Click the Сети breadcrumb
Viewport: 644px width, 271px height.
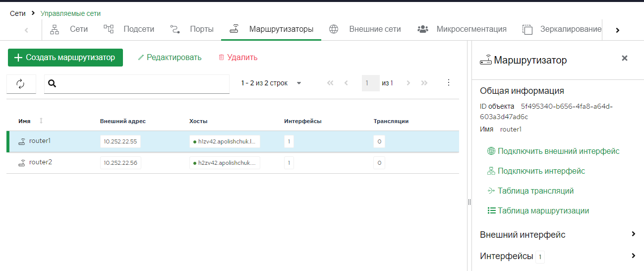tap(18, 13)
